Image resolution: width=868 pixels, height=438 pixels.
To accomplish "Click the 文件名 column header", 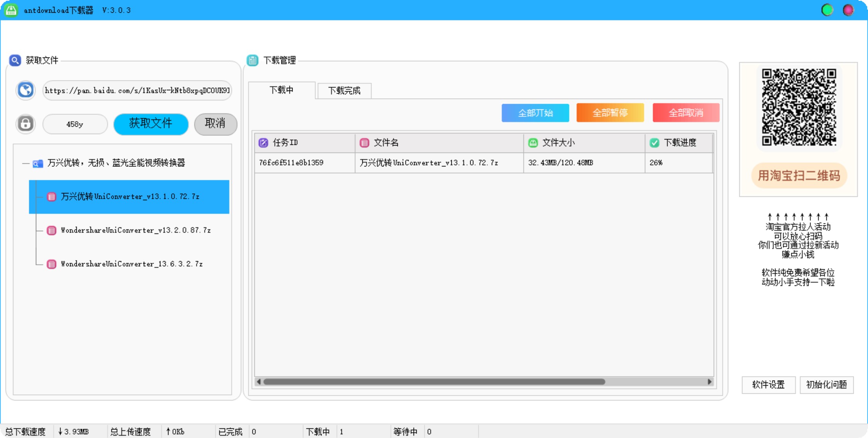I will 439,143.
